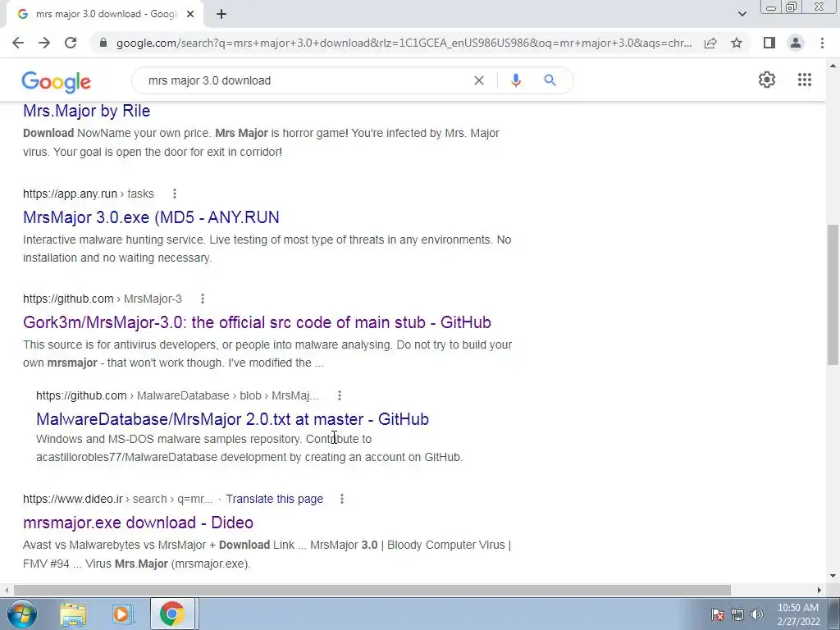Select the mrs major 3.0 download tab
840x630 pixels.
click(105, 14)
